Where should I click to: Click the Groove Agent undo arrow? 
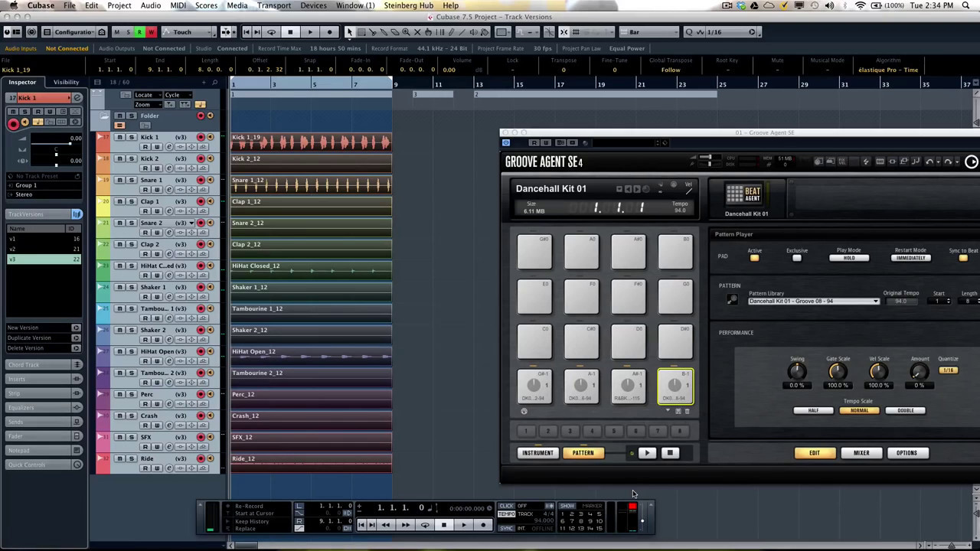coord(930,161)
